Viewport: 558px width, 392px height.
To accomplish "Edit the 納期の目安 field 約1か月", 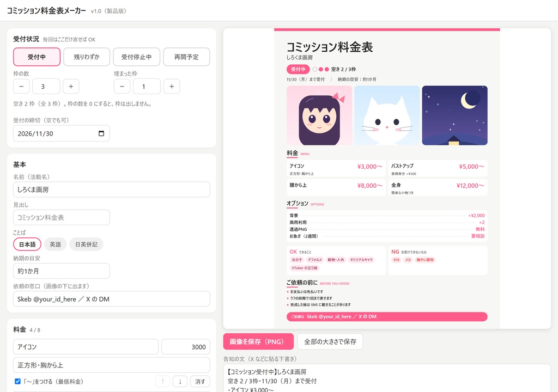I will point(61,271).
